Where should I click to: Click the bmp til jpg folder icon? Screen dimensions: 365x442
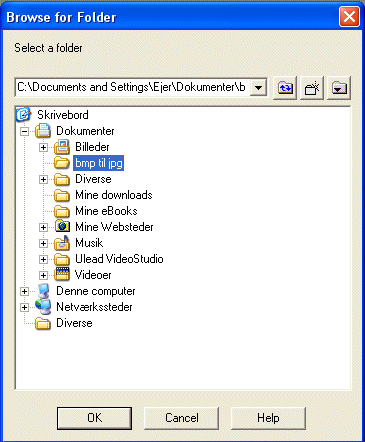(62, 163)
